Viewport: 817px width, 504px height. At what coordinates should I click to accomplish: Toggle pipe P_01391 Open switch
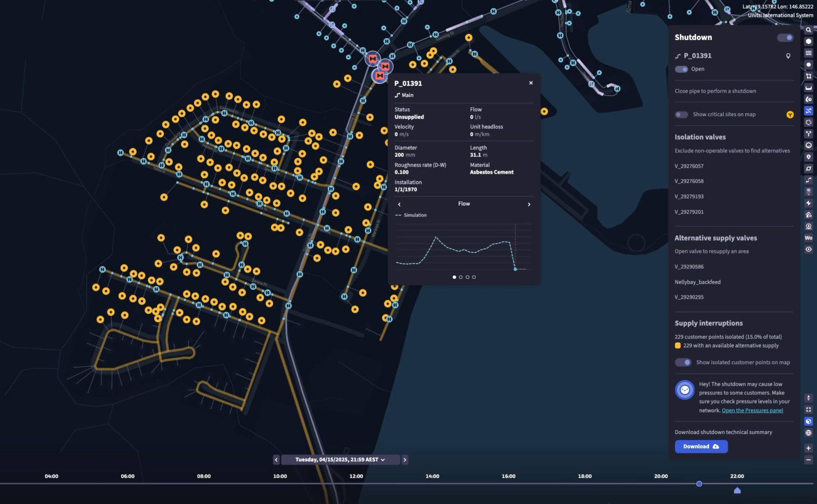[x=682, y=69]
